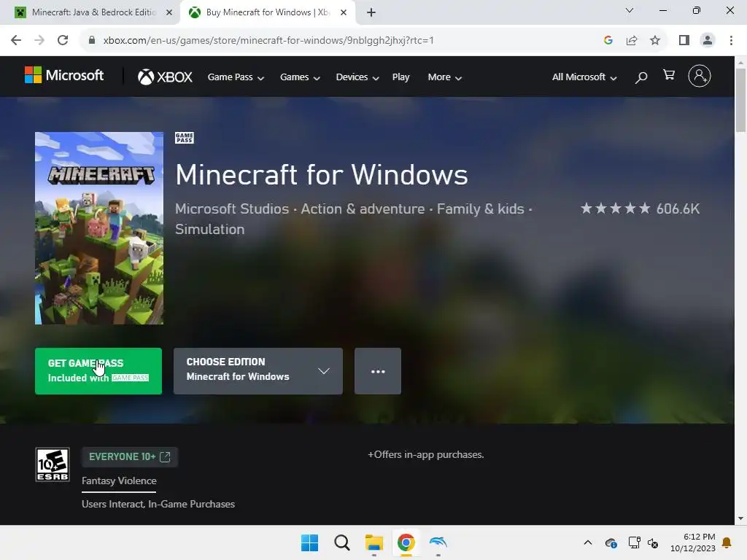Open the notification bell in tray
The height and width of the screenshot is (560, 747).
point(727,542)
